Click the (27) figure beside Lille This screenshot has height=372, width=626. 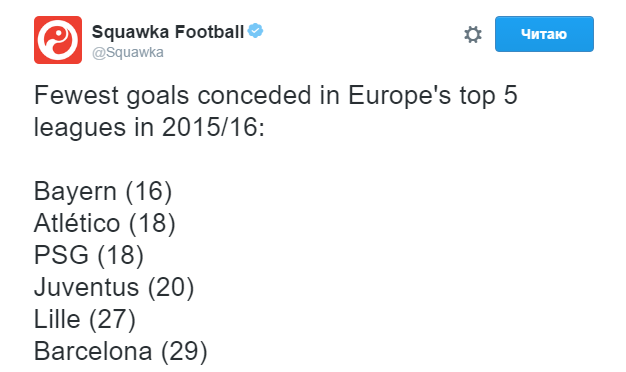[x=112, y=319]
